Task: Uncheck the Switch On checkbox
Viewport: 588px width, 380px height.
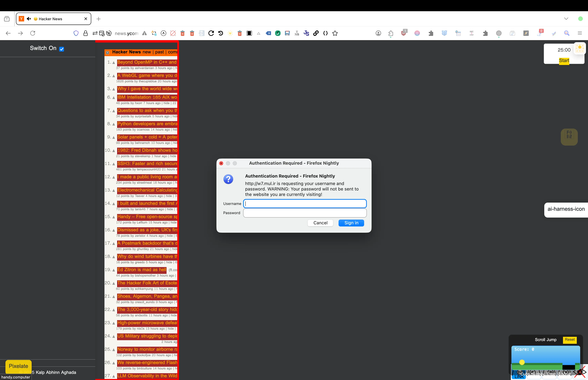Action: 62,49
